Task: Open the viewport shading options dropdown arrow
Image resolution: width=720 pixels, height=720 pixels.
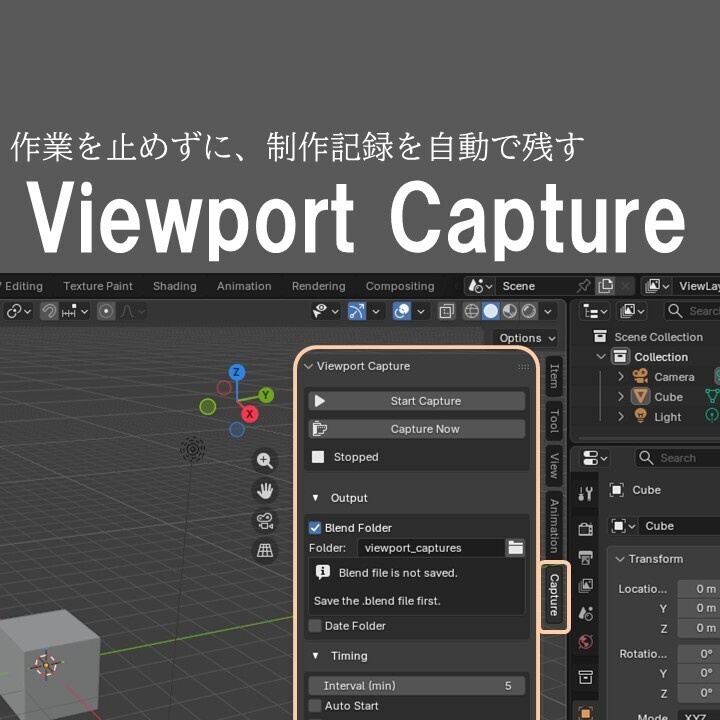Action: 548,311
